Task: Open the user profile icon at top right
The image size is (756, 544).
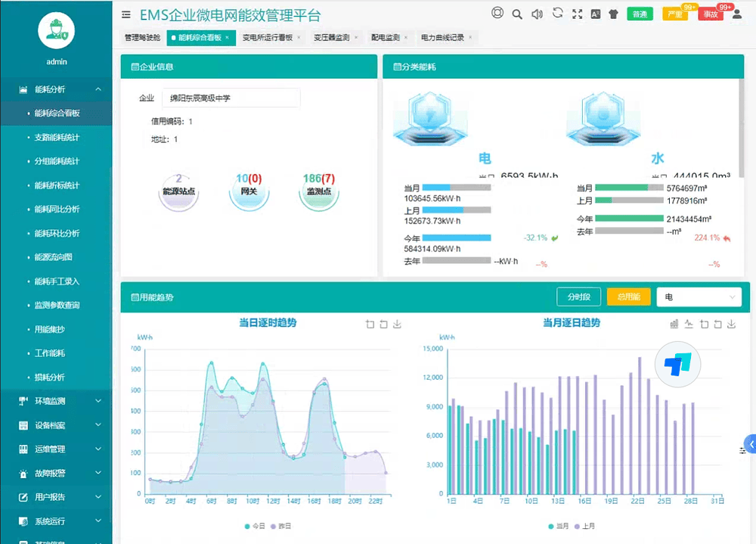Action: (x=737, y=14)
